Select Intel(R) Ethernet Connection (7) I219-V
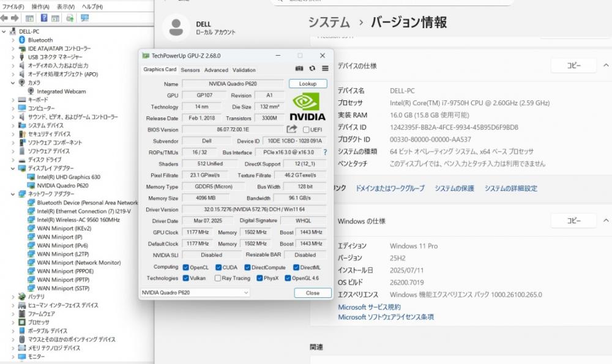The height and width of the screenshot is (364, 612). click(84, 211)
